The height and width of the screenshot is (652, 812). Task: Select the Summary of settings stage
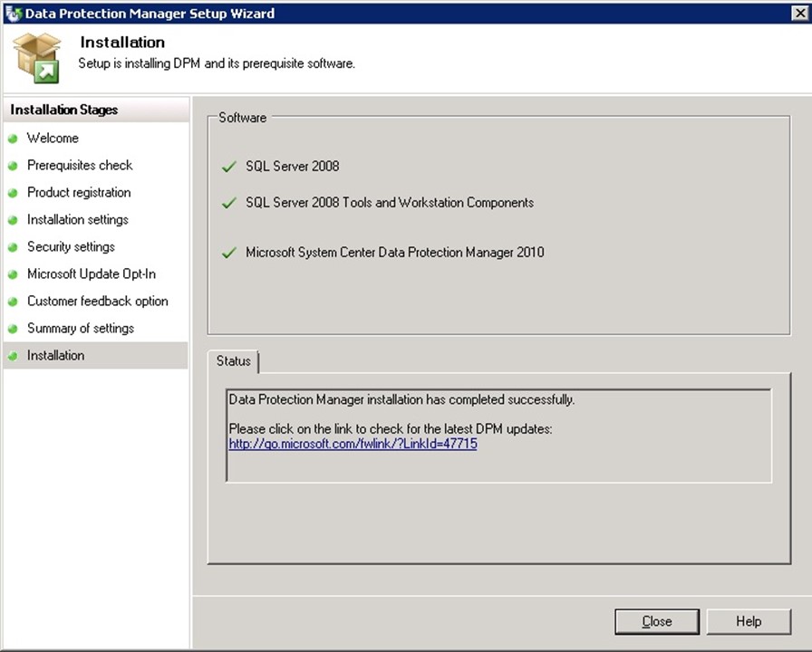[81, 329]
